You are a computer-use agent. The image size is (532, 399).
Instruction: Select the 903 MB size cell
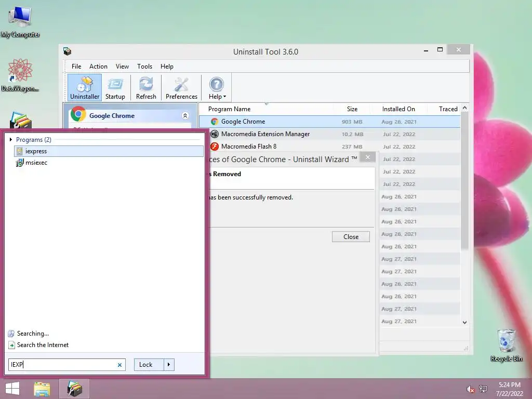pos(352,122)
